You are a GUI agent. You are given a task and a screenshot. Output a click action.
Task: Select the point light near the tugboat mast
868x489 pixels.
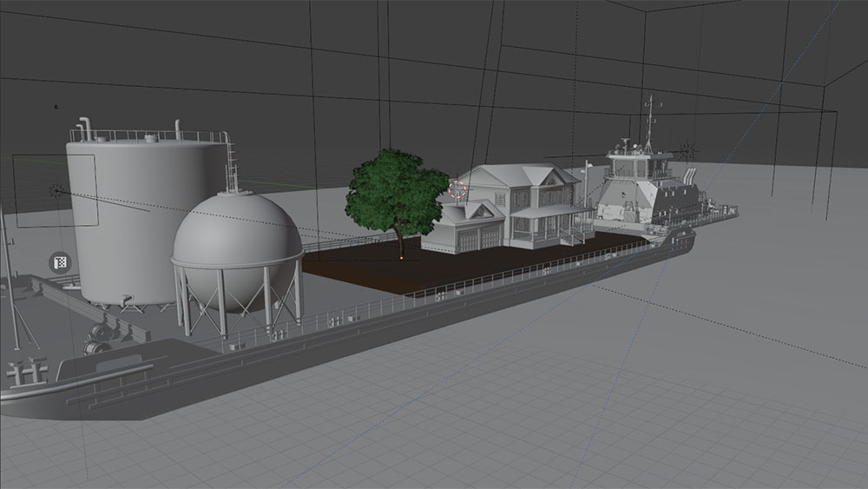(x=687, y=150)
